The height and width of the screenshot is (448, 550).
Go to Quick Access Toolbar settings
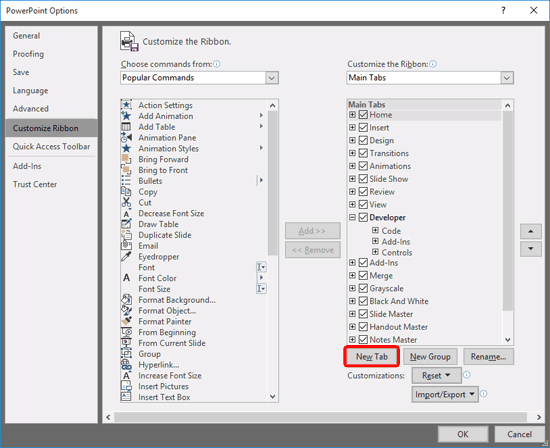pos(51,146)
